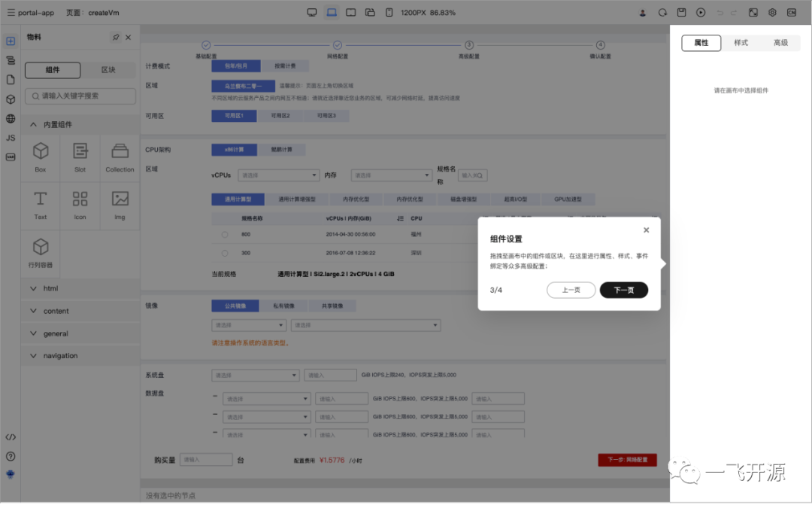Viewport: 812px width, 508px height.
Task: Click the redo arrow in toolbar
Action: [x=733, y=13]
